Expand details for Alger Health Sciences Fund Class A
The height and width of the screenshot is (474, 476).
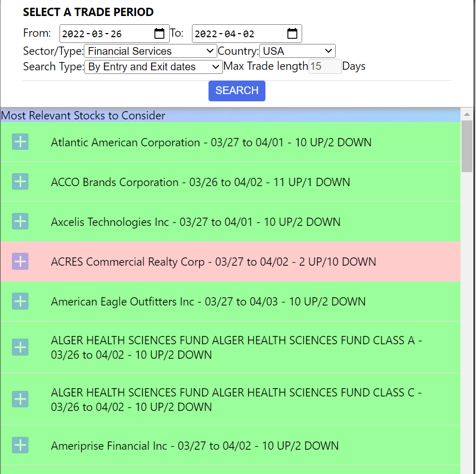20,347
